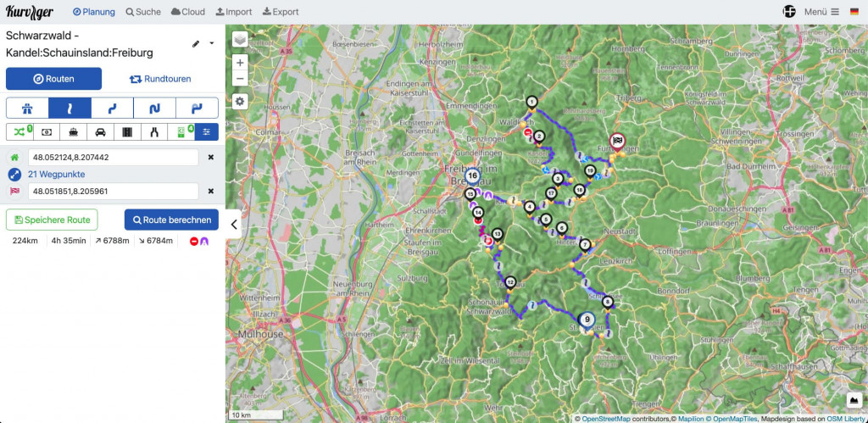This screenshot has height=423, width=868.
Task: Collapse the left sidebar panel
Action: click(x=235, y=225)
